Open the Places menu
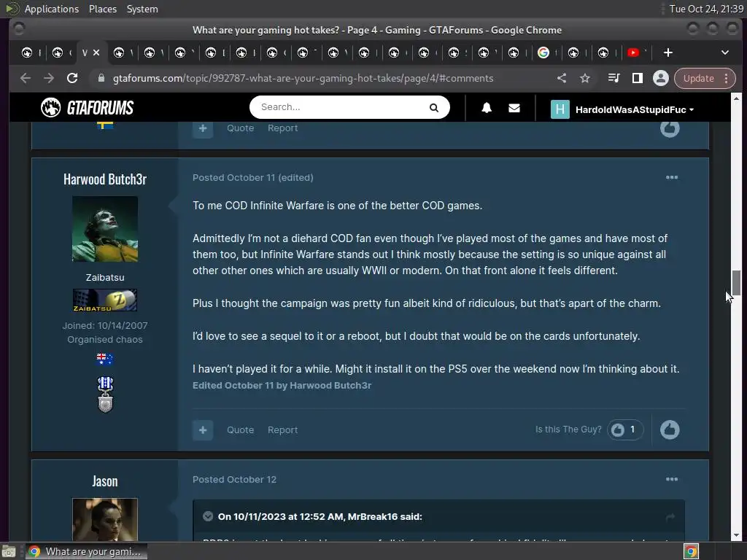This screenshot has width=747, height=560. pyautogui.click(x=103, y=9)
